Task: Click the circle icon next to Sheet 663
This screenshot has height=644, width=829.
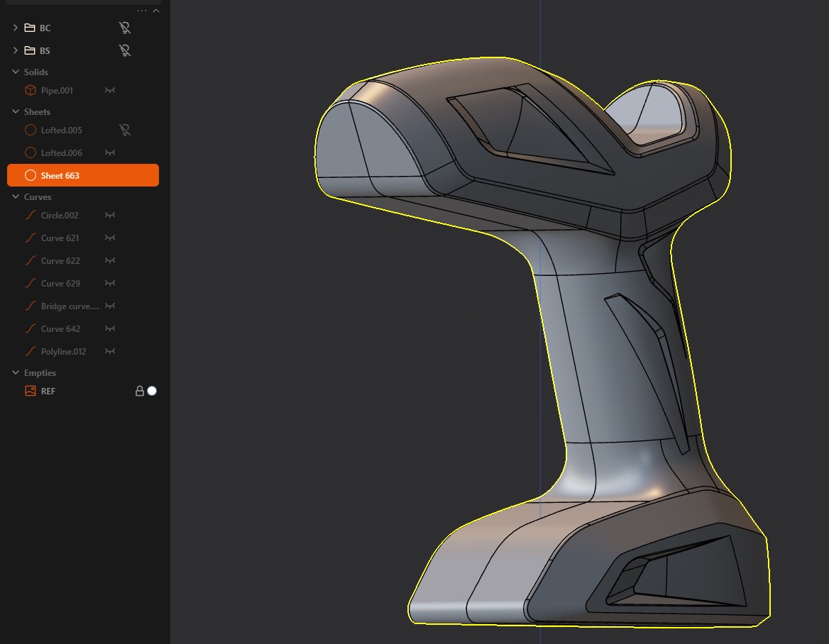Action: [30, 175]
